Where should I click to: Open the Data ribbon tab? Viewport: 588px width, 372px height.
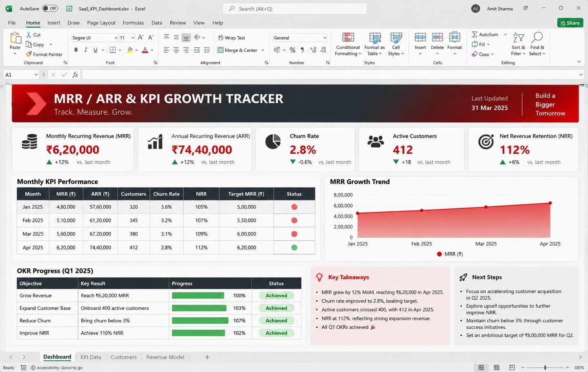coord(157,23)
